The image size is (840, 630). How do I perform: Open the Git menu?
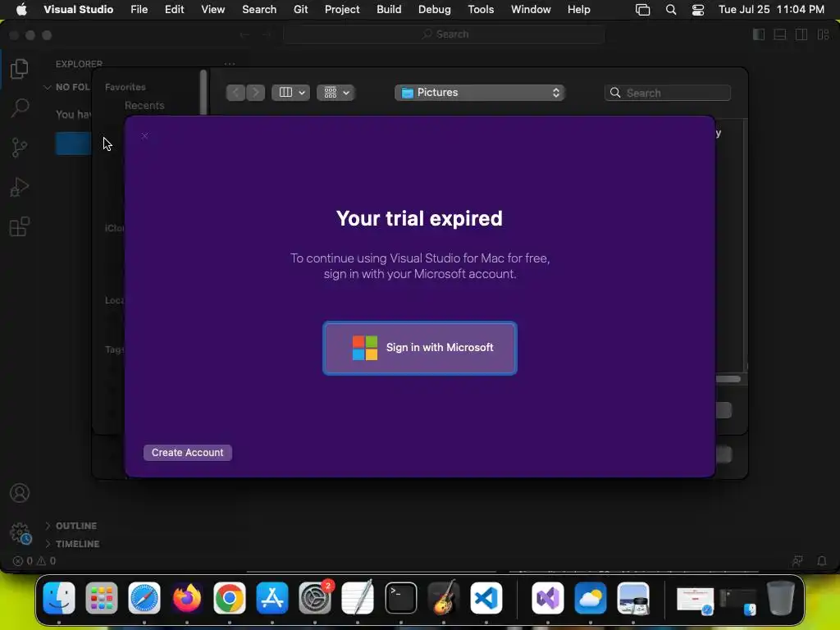[x=300, y=10]
